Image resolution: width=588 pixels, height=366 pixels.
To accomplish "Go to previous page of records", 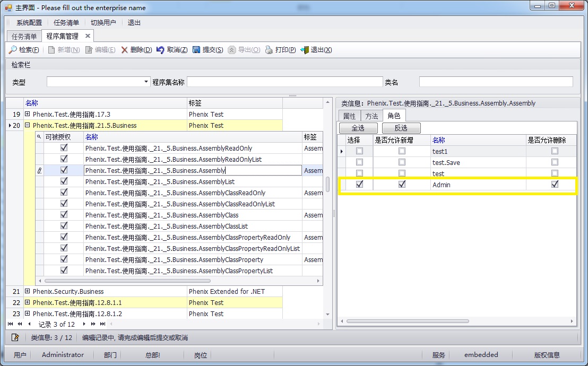I will click(x=20, y=324).
